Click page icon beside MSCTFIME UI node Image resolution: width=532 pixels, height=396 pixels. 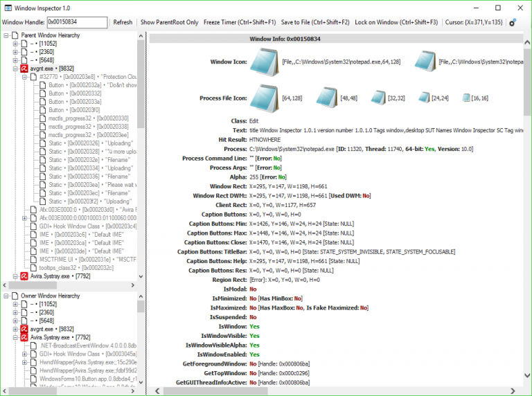point(33,260)
